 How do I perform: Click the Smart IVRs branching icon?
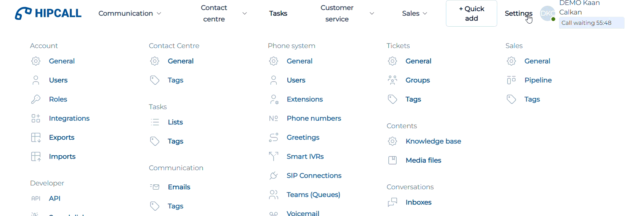tap(274, 156)
